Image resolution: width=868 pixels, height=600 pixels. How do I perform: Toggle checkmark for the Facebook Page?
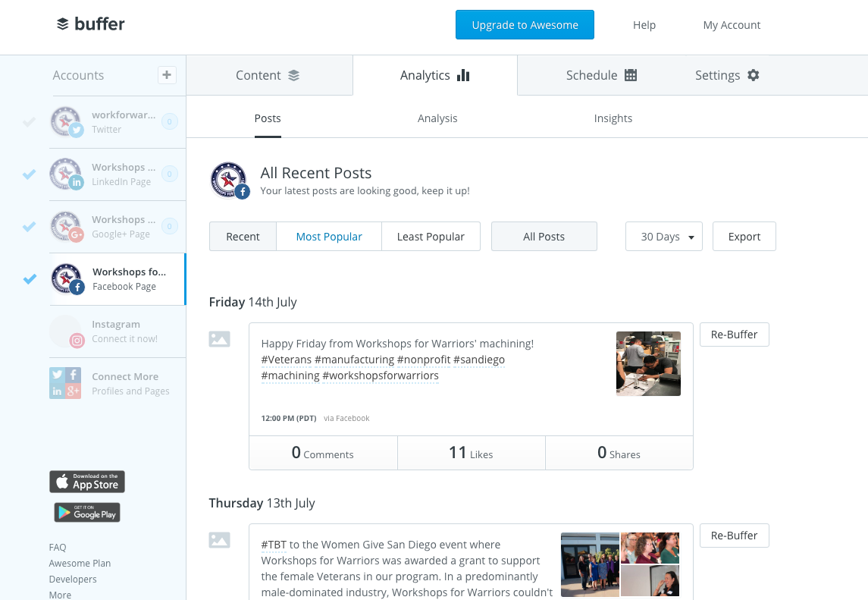pos(30,278)
